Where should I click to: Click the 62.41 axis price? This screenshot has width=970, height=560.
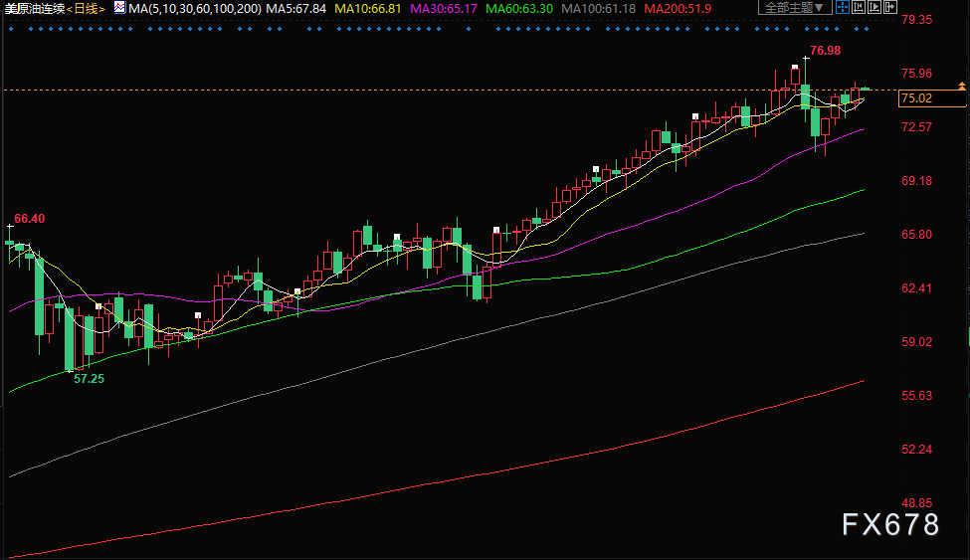point(917,287)
